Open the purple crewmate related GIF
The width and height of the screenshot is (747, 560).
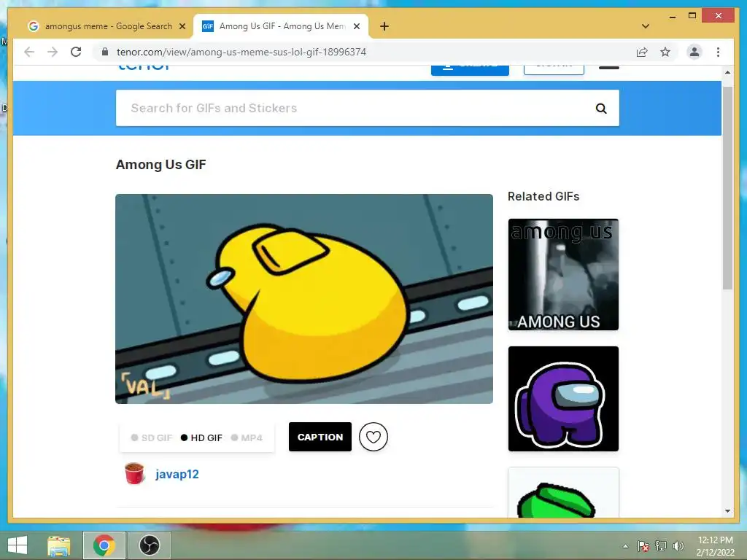click(563, 399)
